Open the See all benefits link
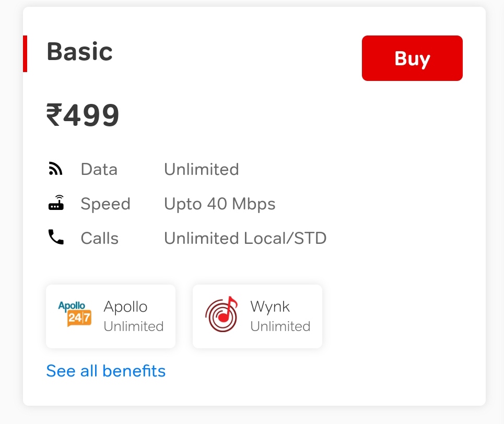This screenshot has width=504, height=424. pos(106,371)
